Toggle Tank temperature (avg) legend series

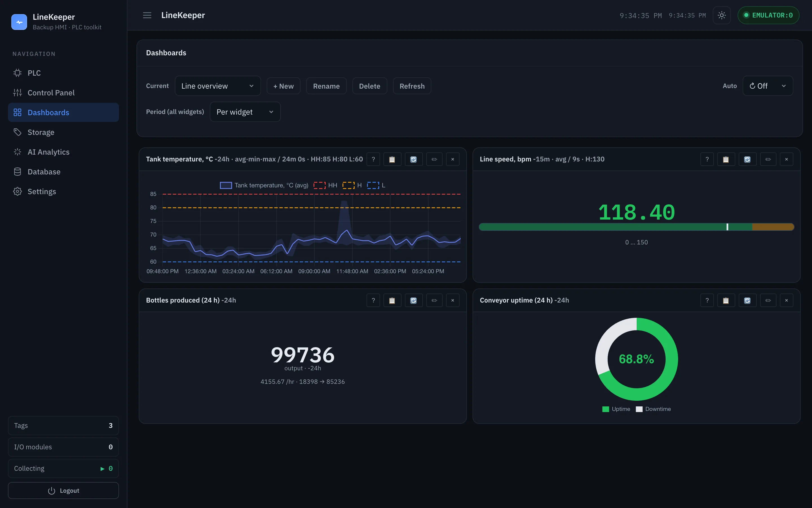(264, 185)
